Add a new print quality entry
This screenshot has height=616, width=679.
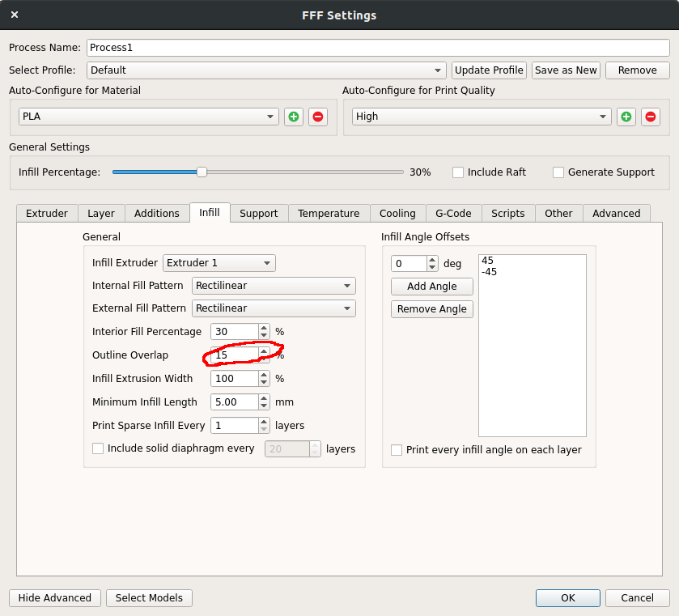tap(626, 117)
